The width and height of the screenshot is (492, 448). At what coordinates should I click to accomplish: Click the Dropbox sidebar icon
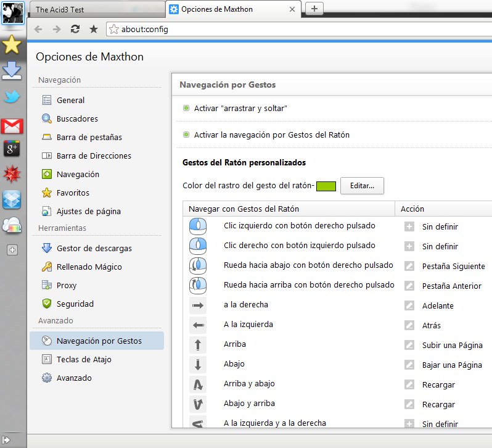[12, 199]
